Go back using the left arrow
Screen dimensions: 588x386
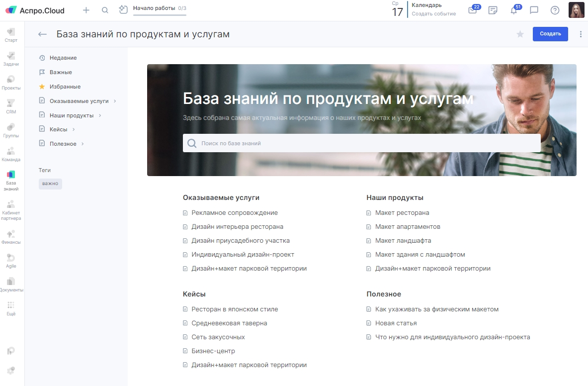click(43, 34)
